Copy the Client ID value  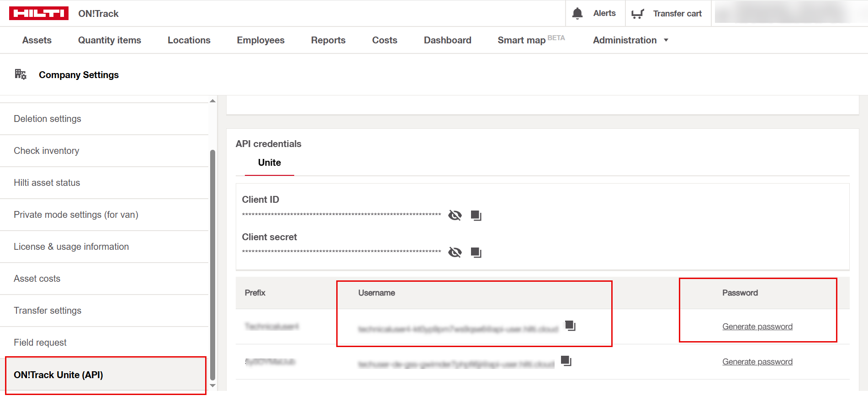click(x=476, y=215)
